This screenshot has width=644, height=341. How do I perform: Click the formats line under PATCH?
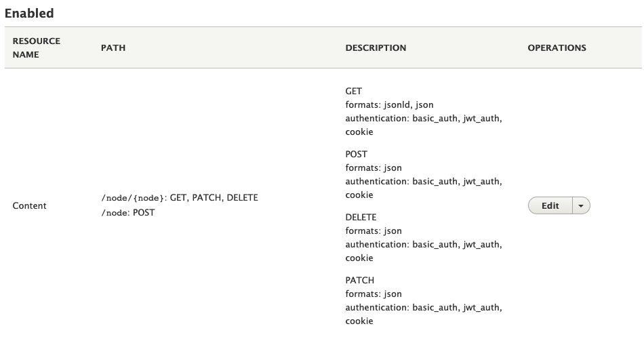point(374,294)
